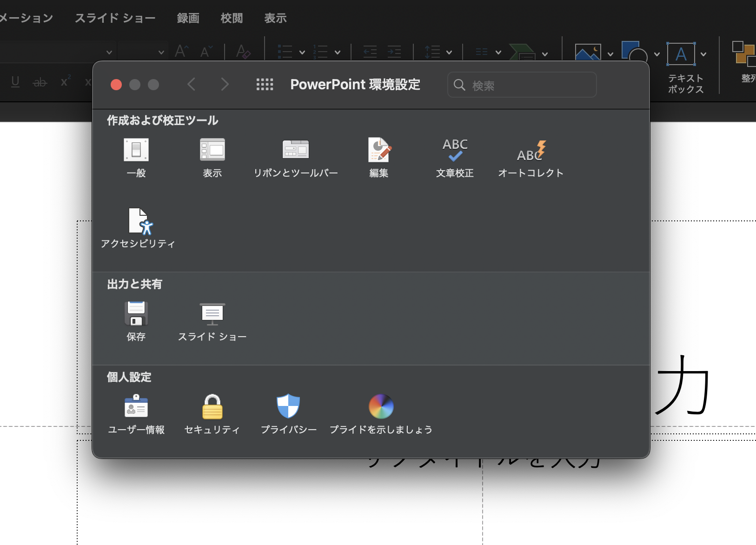Switch to the スライド ショー ribbon tab
756x545 pixels.
[115, 18]
